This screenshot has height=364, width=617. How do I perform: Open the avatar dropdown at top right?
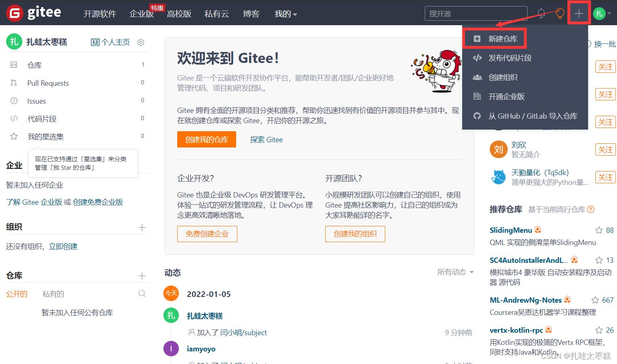click(x=602, y=13)
